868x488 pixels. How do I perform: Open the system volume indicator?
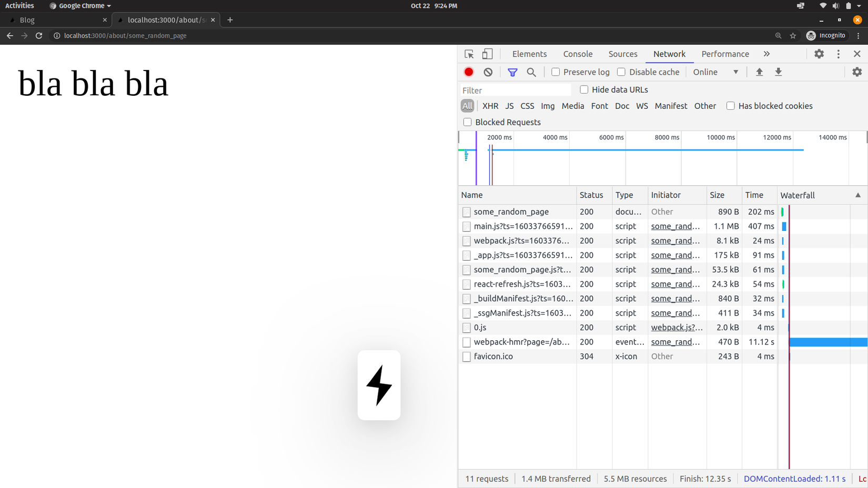point(836,6)
